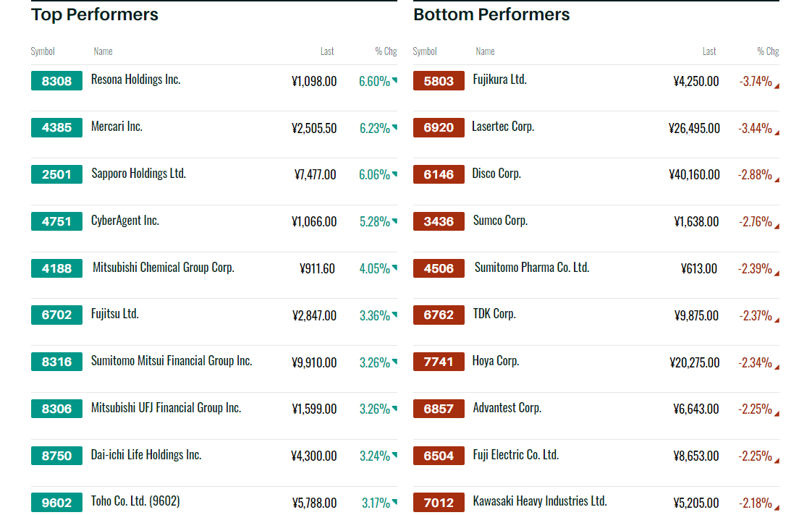Click the red arrow beside -3.74%

[x=777, y=86]
